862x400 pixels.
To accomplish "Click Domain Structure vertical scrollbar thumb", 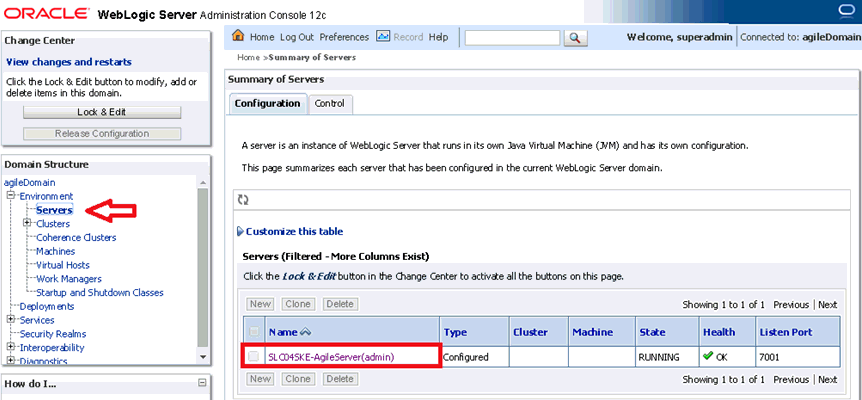I will tap(203, 268).
